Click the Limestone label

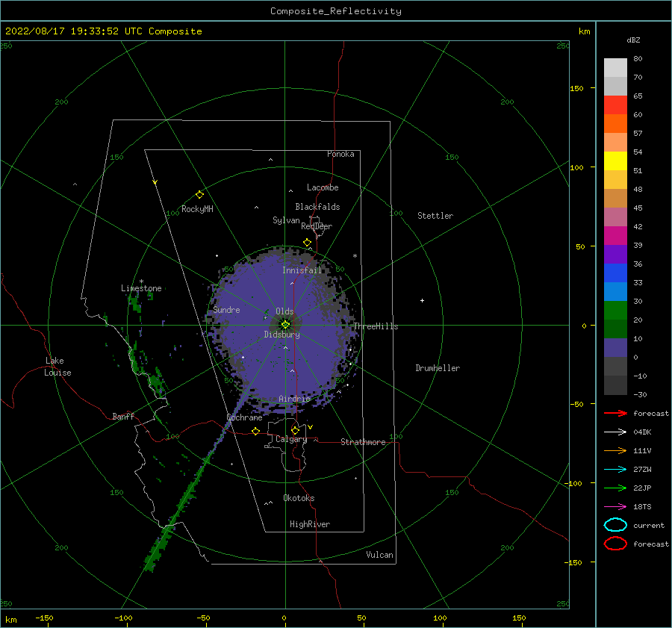click(141, 288)
